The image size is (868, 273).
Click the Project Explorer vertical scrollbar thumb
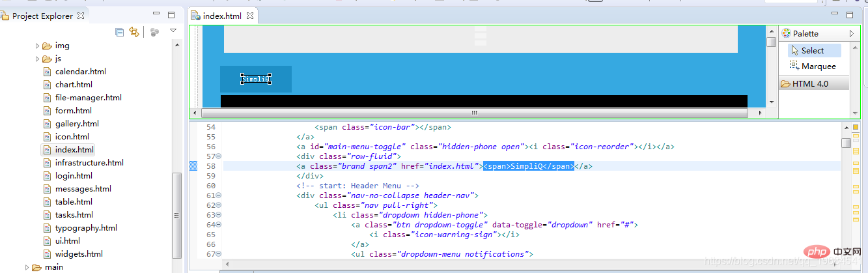pyautogui.click(x=177, y=217)
